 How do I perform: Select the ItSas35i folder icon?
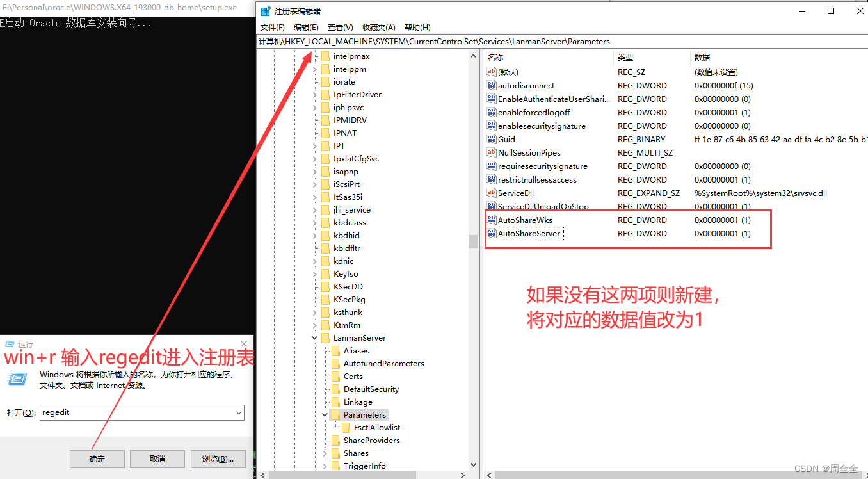coord(325,197)
